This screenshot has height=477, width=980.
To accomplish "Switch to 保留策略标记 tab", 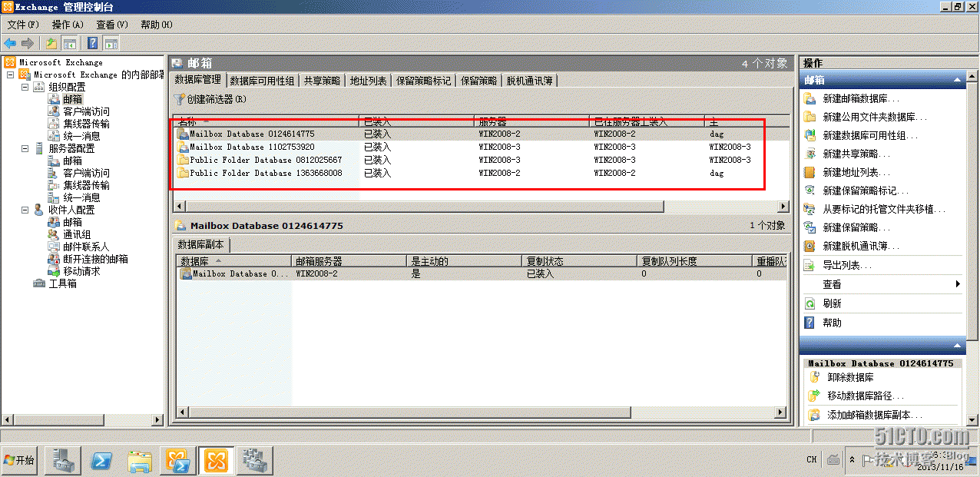I will pos(423,81).
